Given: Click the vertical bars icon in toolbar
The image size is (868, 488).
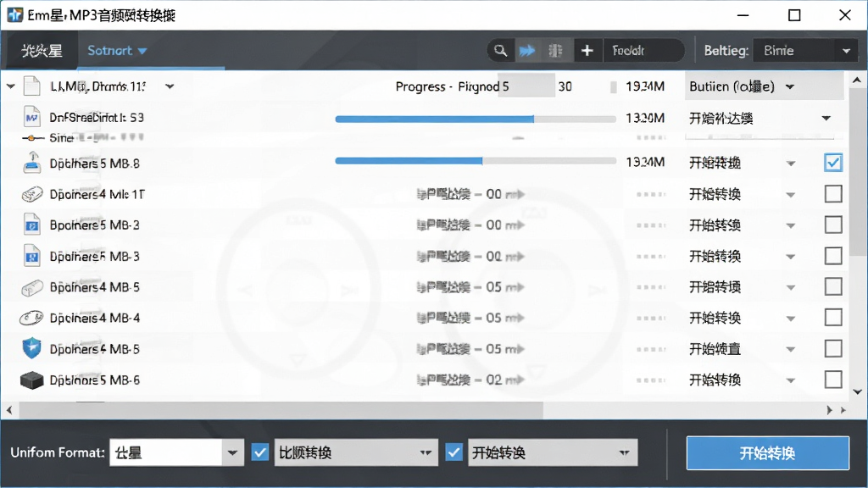Looking at the screenshot, I should tap(555, 51).
